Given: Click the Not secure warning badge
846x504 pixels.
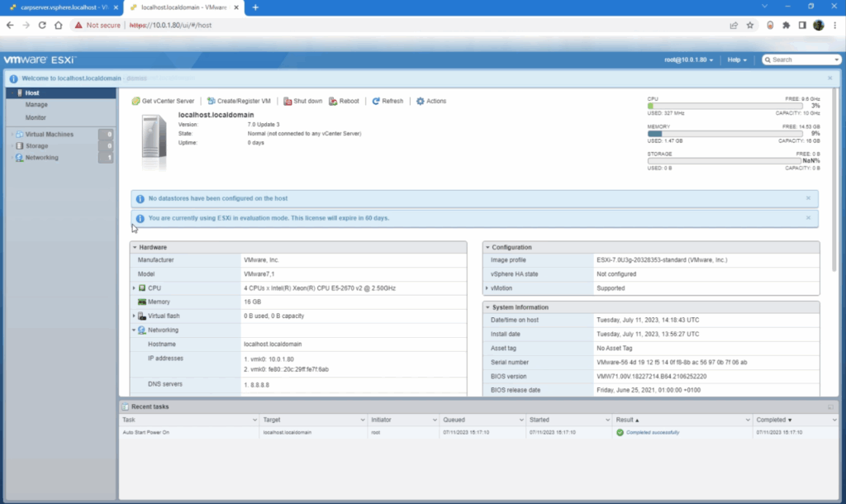Looking at the screenshot, I should click(x=97, y=26).
